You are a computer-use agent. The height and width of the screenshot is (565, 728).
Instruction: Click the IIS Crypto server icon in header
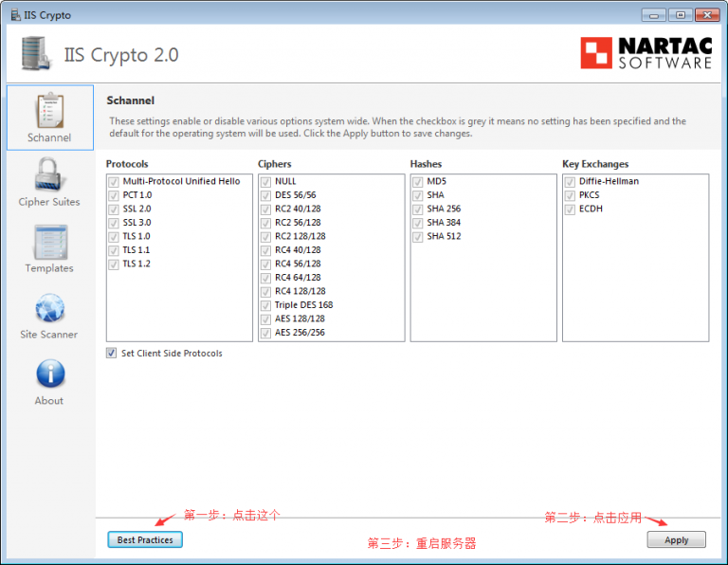click(36, 54)
